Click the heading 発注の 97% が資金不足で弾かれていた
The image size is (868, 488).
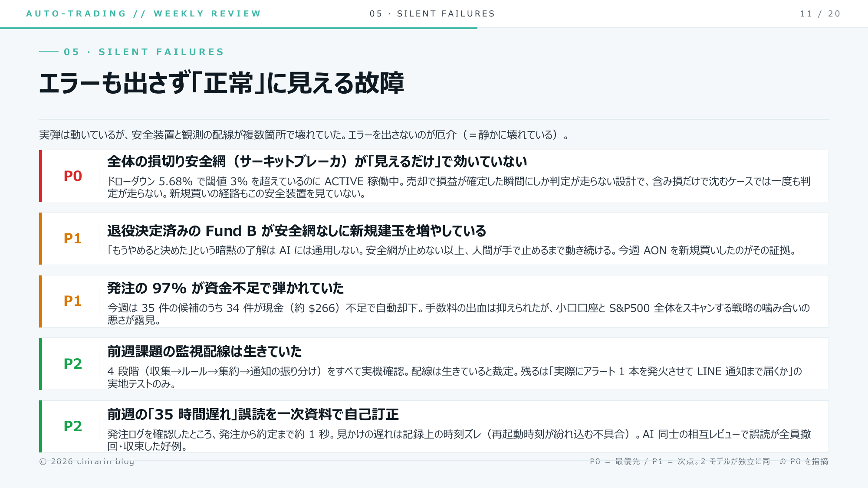click(226, 288)
